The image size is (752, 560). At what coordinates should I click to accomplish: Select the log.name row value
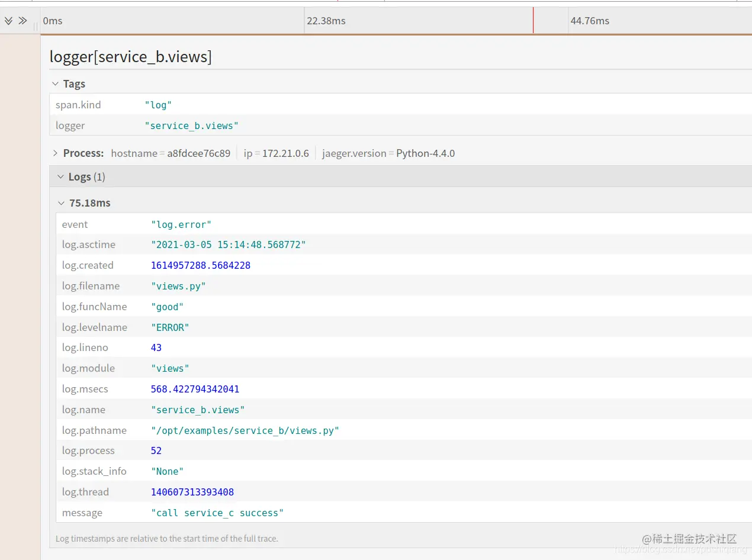[x=198, y=410]
